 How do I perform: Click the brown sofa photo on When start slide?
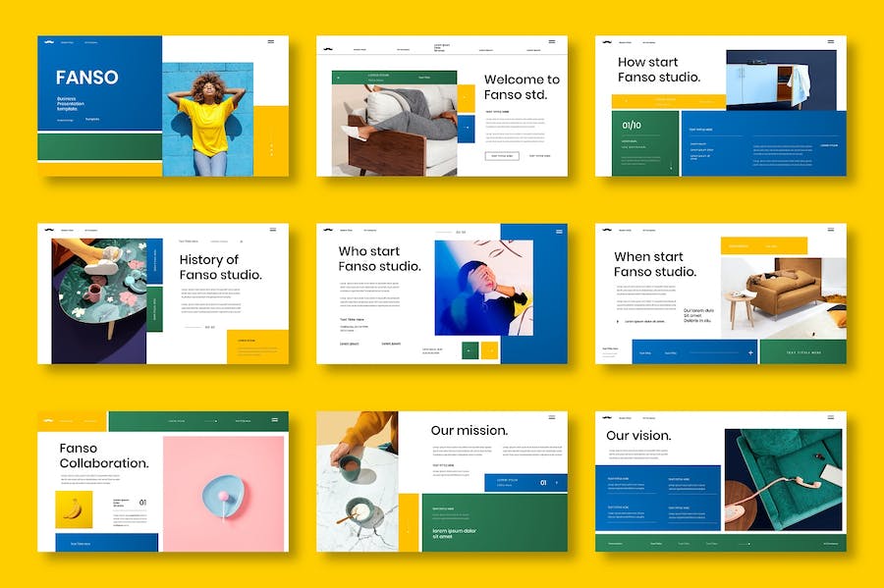pyautogui.click(x=784, y=298)
